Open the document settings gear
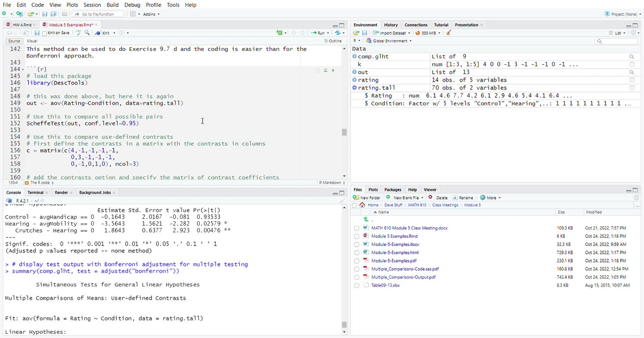This screenshot has width=644, height=338. (x=122, y=33)
